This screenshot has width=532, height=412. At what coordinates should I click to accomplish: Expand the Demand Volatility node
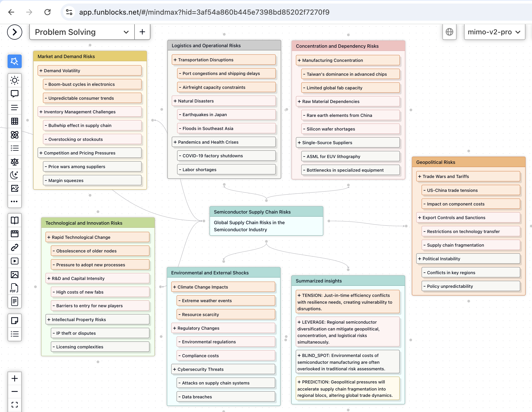tap(41, 71)
